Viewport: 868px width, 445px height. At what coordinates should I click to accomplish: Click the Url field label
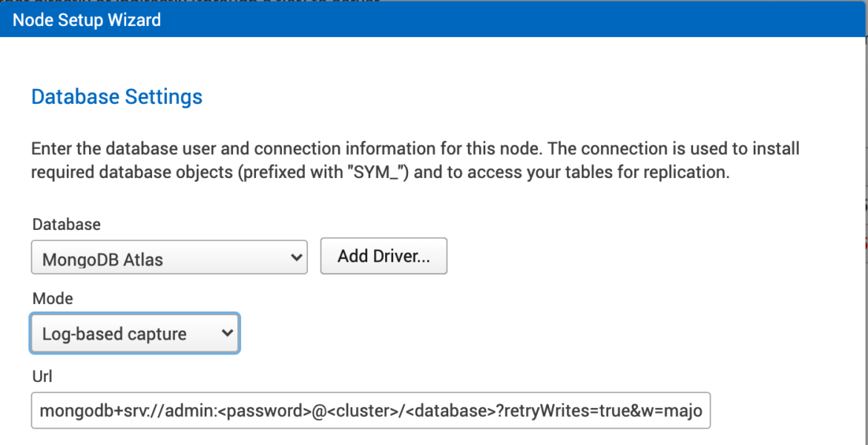pos(42,376)
